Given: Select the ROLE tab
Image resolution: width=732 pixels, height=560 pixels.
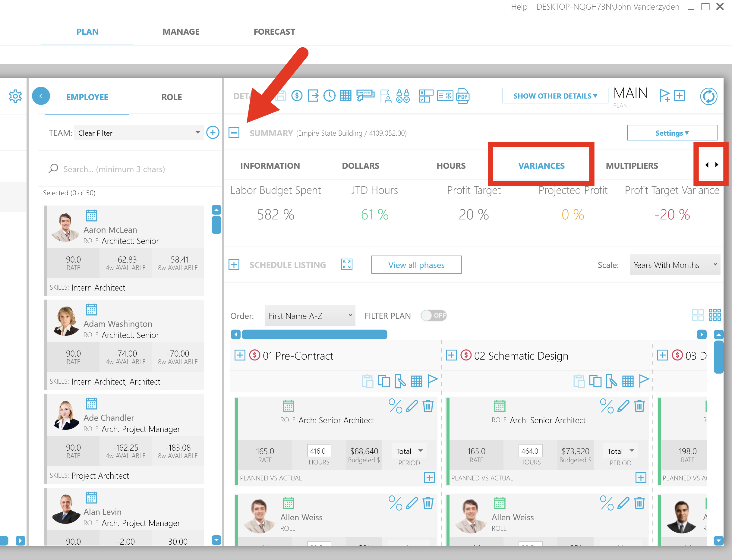Looking at the screenshot, I should (x=172, y=97).
